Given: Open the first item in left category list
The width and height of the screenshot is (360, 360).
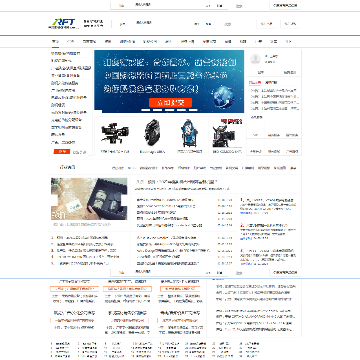Looking at the screenshot, I should (x=65, y=53).
